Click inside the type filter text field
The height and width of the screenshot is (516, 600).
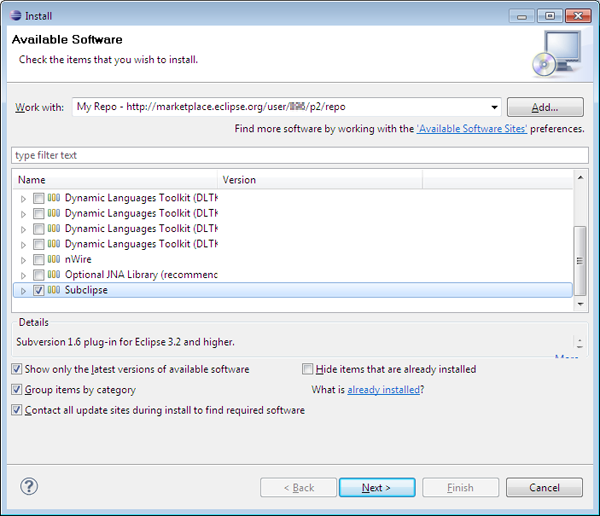click(300, 155)
